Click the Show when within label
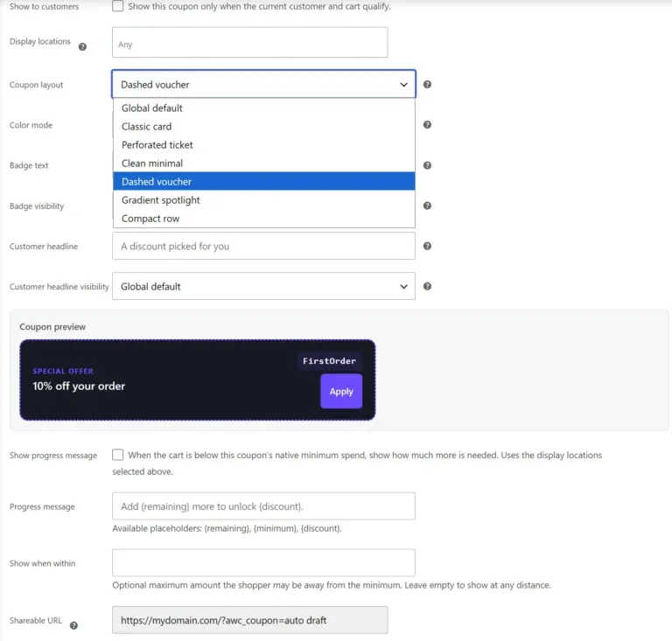The image size is (672, 641). pos(42,563)
